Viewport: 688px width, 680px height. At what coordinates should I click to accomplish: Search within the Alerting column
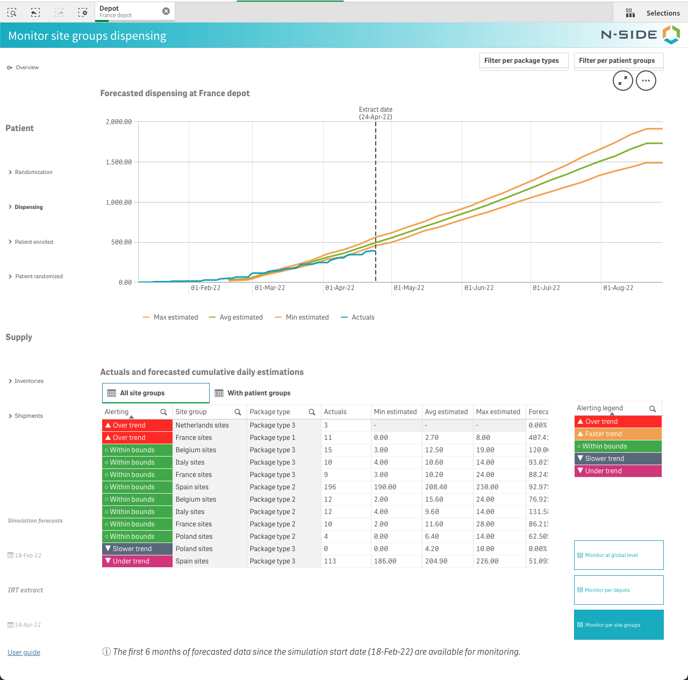[164, 412]
